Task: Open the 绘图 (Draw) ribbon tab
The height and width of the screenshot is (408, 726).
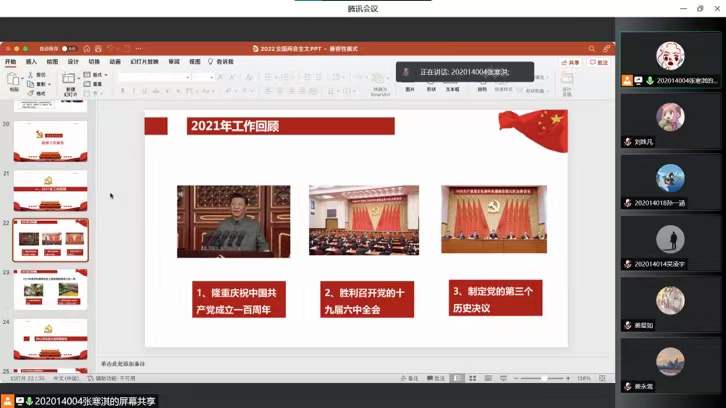Action: click(52, 62)
